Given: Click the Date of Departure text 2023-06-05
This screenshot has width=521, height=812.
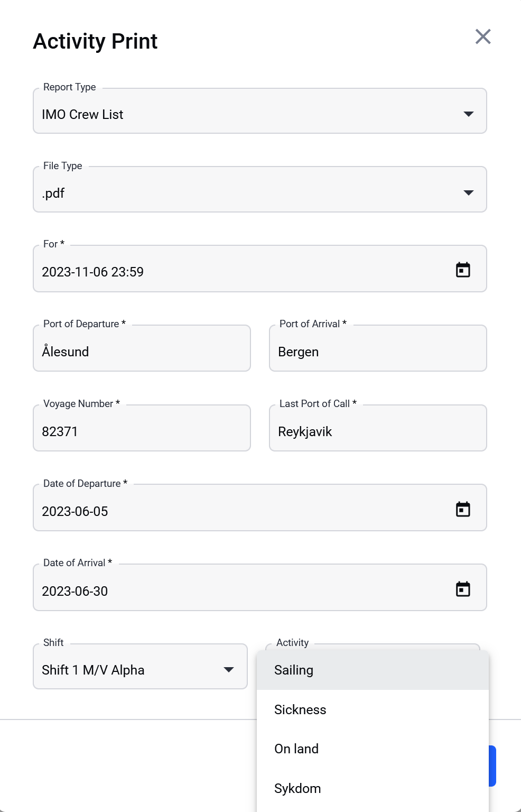Looking at the screenshot, I should pyautogui.click(x=75, y=511).
